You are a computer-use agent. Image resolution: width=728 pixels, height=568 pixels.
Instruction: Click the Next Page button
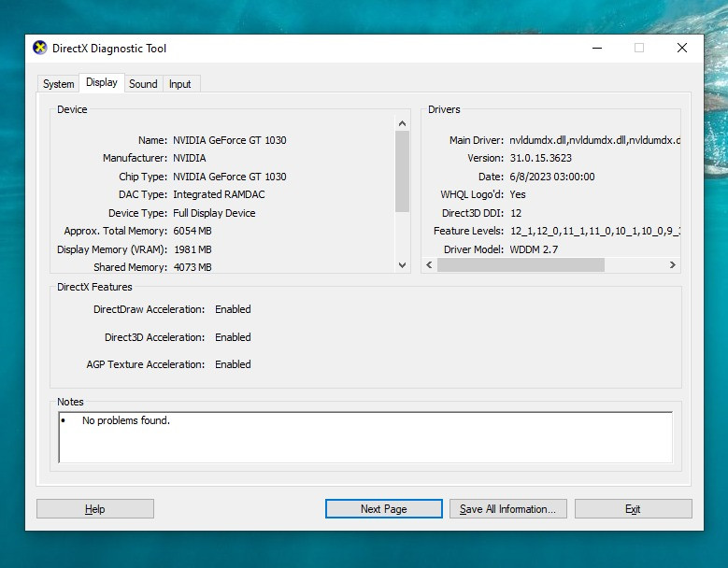coord(383,508)
